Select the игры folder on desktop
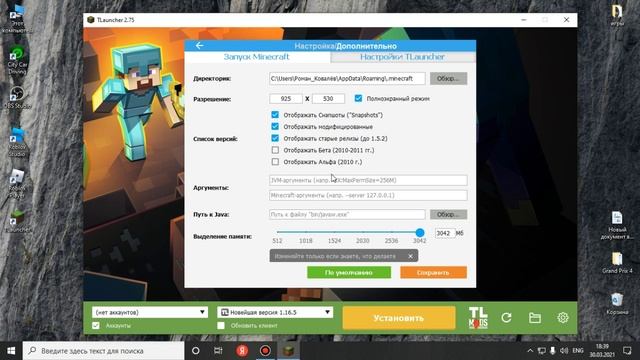The height and width of the screenshot is (360, 640). click(x=617, y=15)
